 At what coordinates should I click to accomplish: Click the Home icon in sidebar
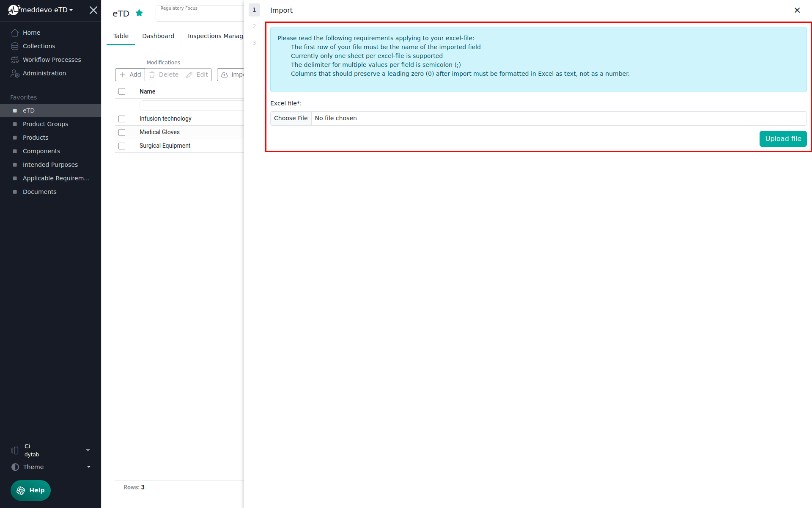(15, 33)
